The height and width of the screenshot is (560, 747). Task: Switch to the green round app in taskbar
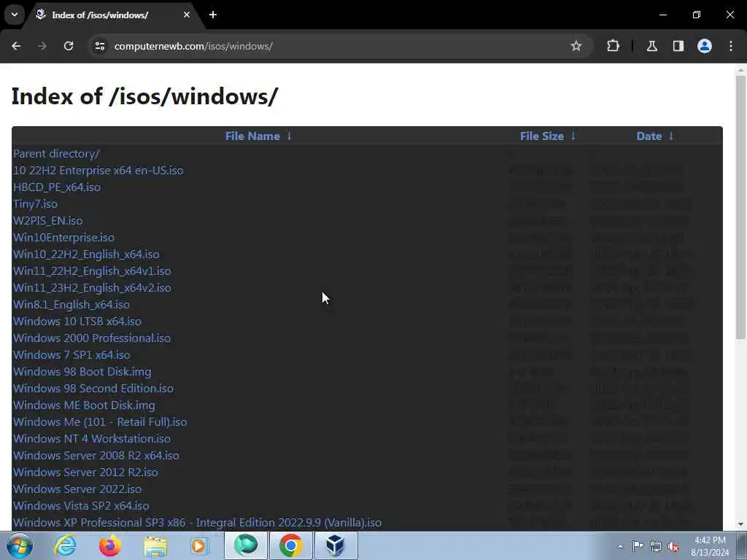click(246, 545)
